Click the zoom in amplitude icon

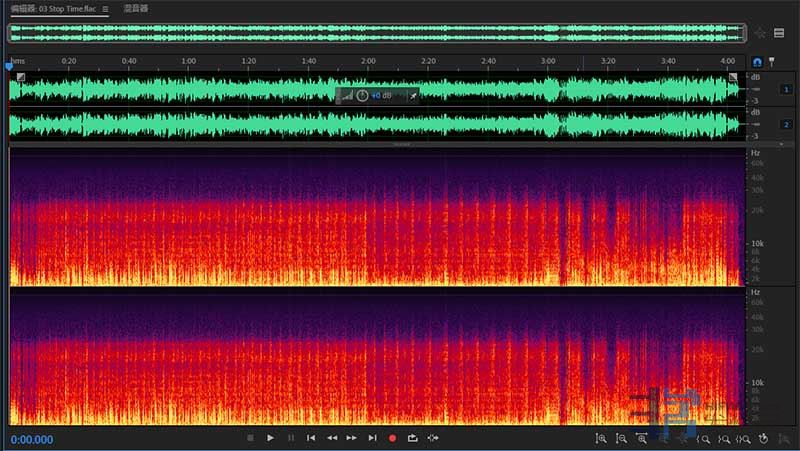tap(600, 438)
